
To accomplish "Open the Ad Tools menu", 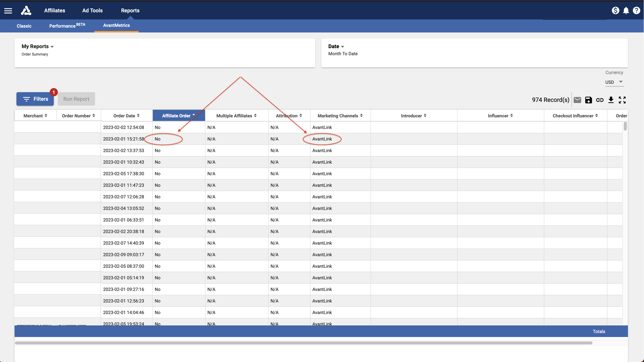I will click(92, 10).
